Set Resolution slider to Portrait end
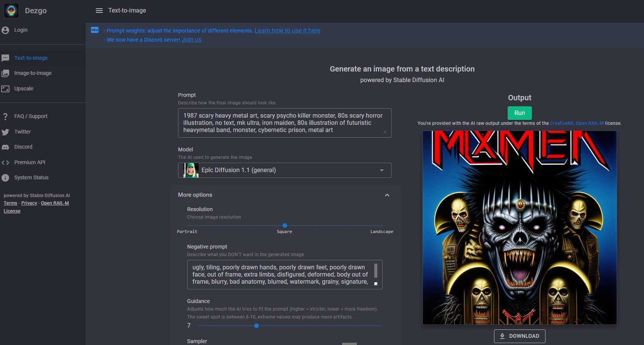 point(187,225)
